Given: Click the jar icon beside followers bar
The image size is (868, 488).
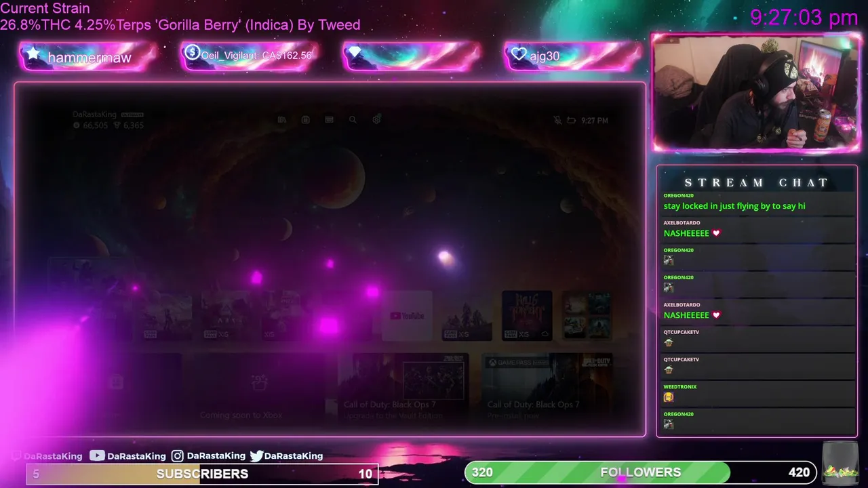Looking at the screenshot, I should (x=840, y=464).
